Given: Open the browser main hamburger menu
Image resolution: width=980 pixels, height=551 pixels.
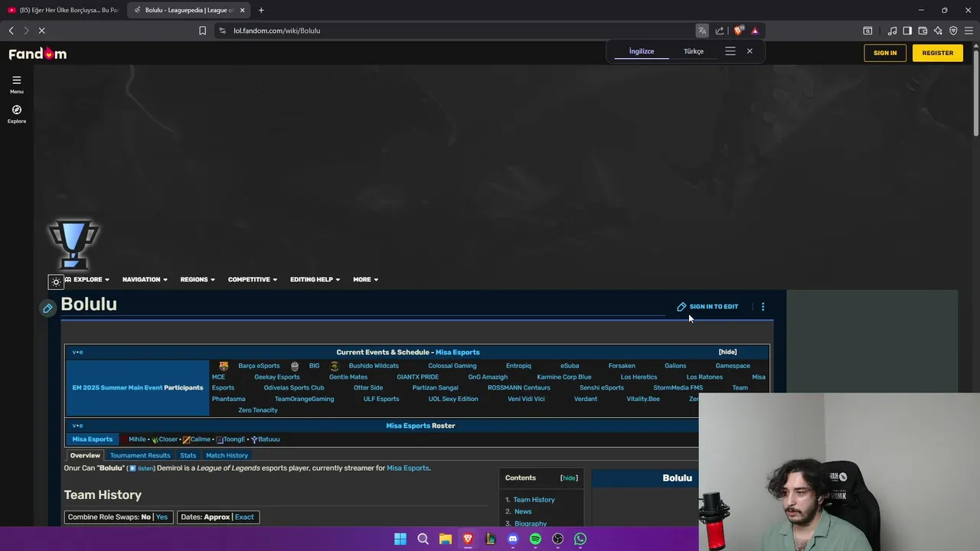Looking at the screenshot, I should tap(969, 31).
